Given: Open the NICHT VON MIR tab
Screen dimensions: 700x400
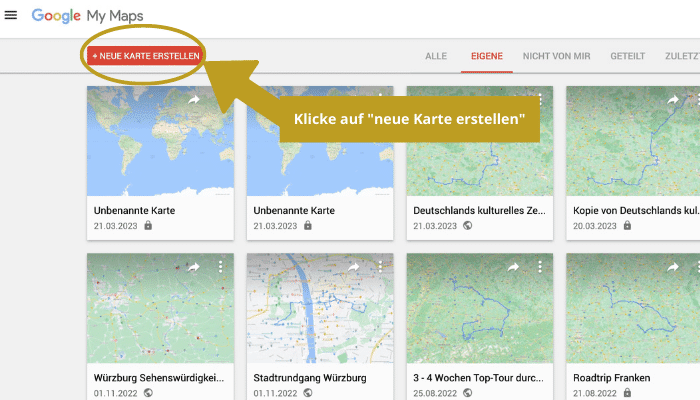Looking at the screenshot, I should point(556,56).
